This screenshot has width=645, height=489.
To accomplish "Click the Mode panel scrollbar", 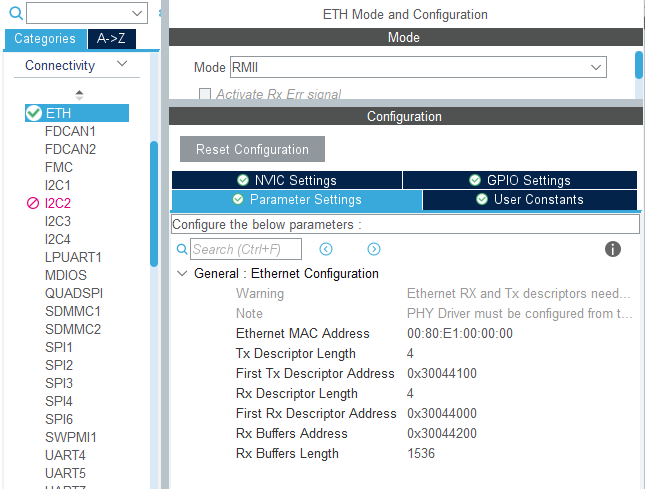I will tap(639, 65).
